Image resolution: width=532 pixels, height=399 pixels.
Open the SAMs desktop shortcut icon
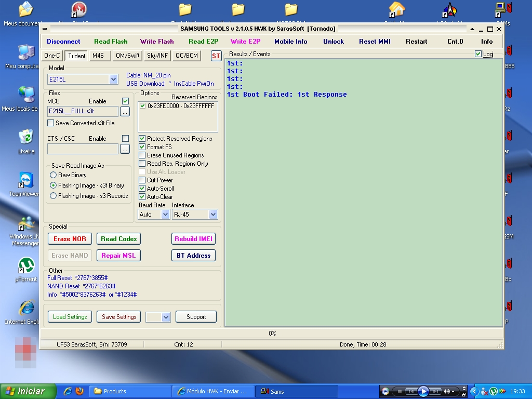pos(503,9)
